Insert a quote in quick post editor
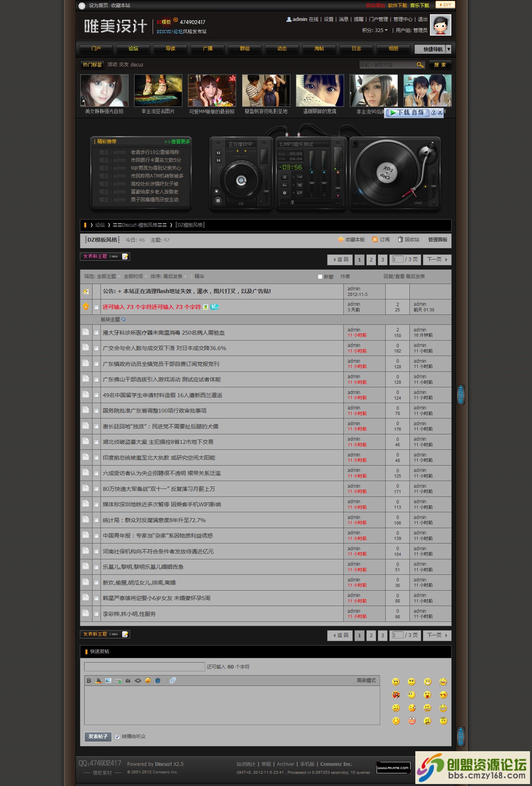Viewport: 532px width, 786px height. (x=128, y=680)
